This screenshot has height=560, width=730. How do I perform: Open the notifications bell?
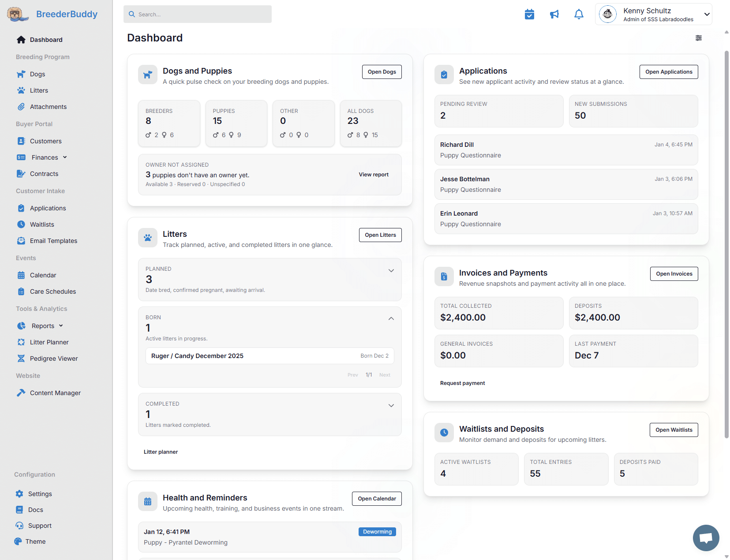click(579, 15)
